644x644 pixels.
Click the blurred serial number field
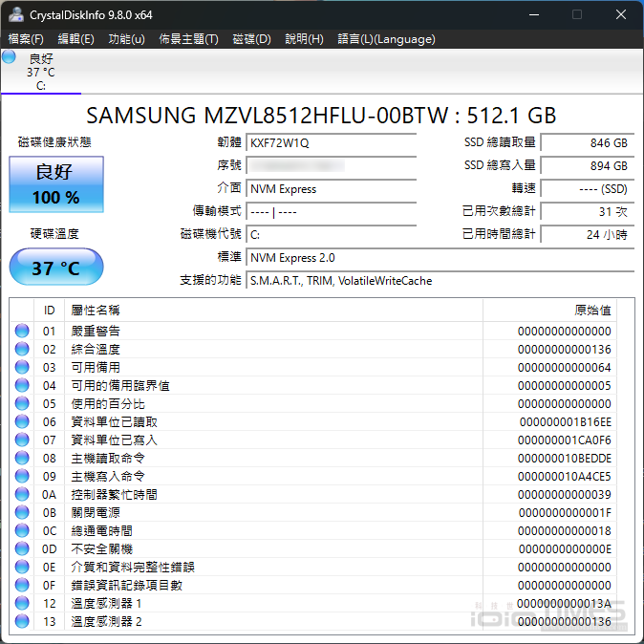[331, 166]
